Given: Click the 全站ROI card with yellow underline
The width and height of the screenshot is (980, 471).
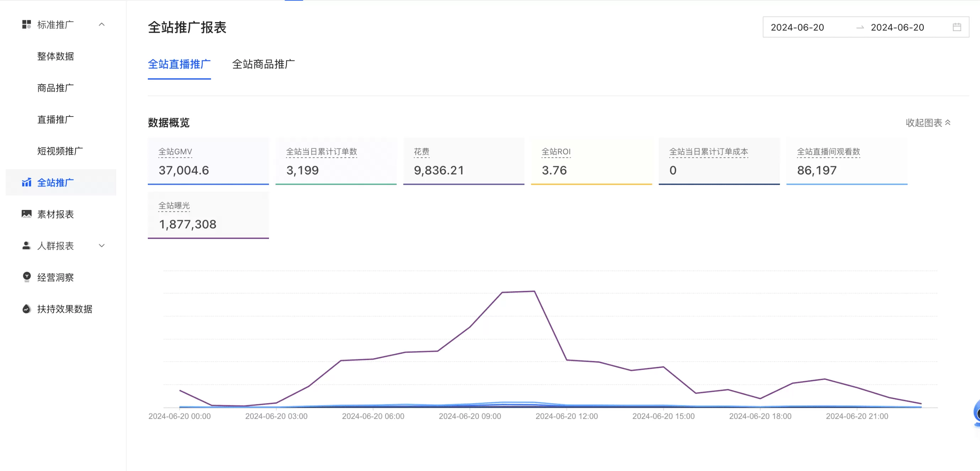Looking at the screenshot, I should [592, 161].
